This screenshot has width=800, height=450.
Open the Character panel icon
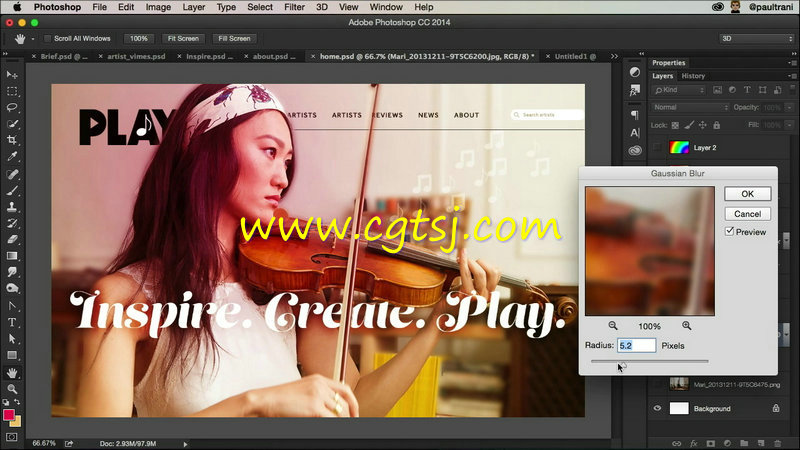(x=635, y=133)
